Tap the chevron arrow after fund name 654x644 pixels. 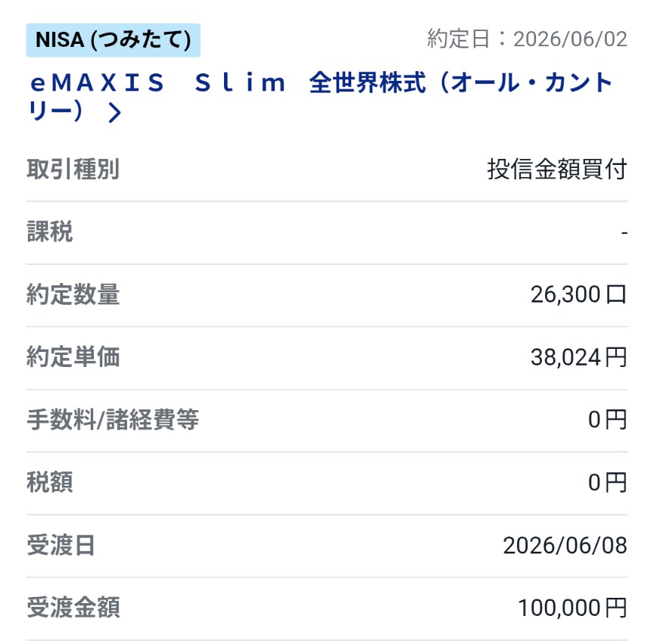pyautogui.click(x=114, y=112)
